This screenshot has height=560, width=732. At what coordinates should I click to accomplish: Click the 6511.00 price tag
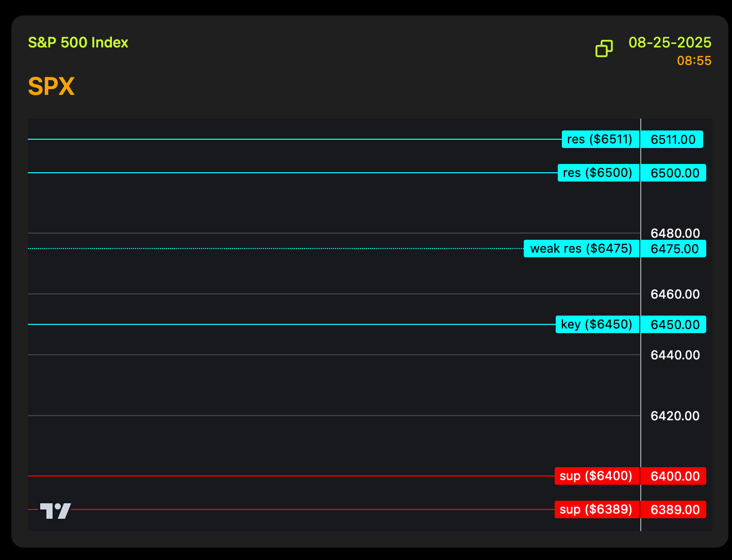click(x=672, y=139)
